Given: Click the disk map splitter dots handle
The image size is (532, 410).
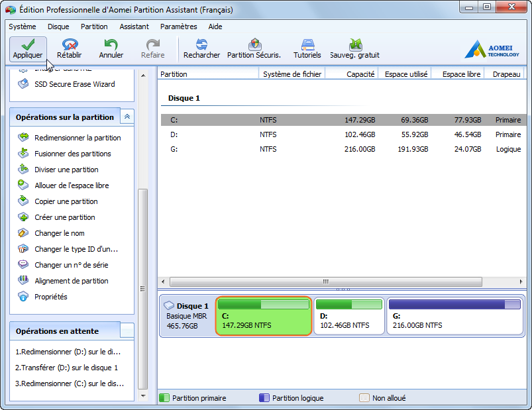Looking at the screenshot, I should pos(343,289).
